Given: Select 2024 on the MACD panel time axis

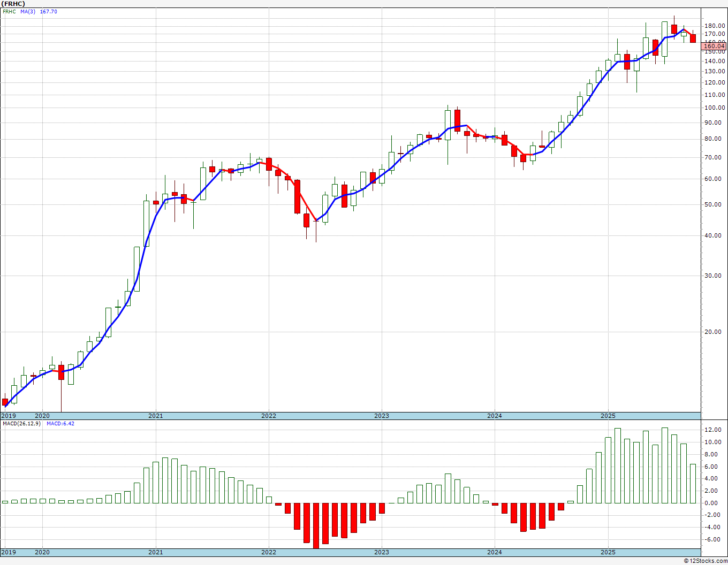Looking at the screenshot, I should click(495, 552).
